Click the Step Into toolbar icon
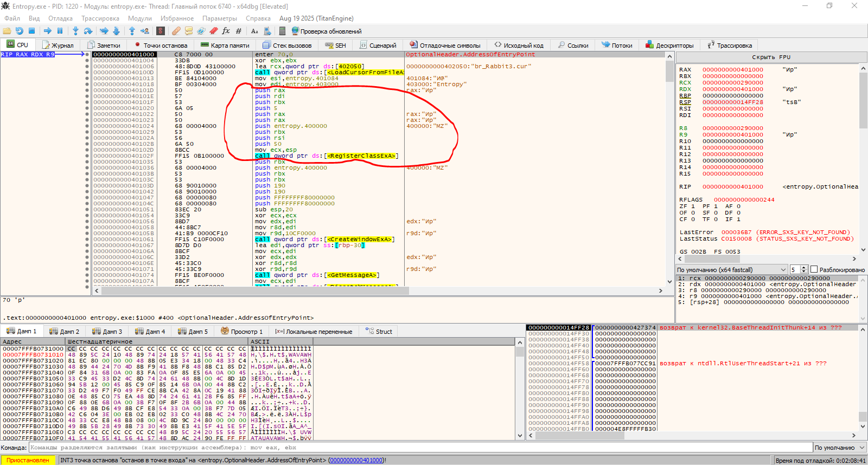The width and height of the screenshot is (868, 465). tap(75, 31)
